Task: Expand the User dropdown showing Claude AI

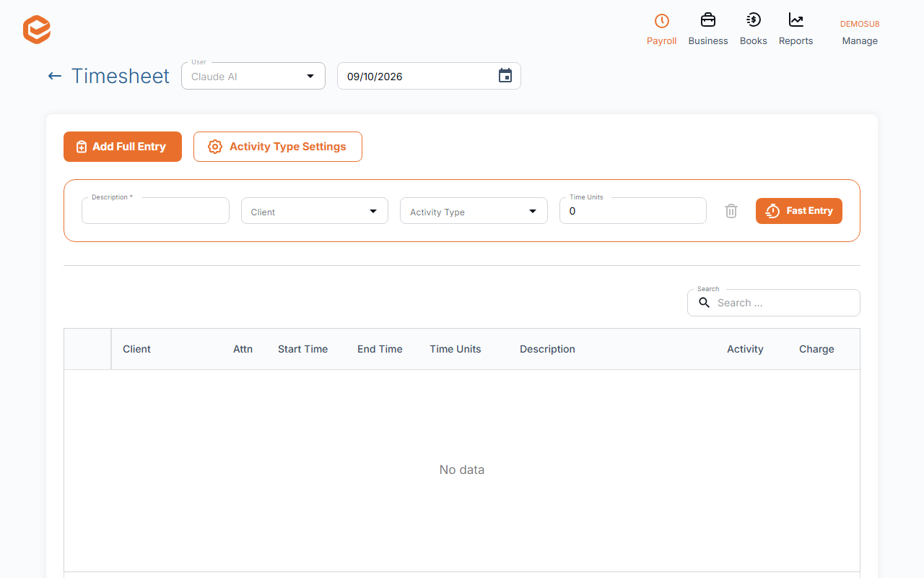Action: [x=253, y=76]
